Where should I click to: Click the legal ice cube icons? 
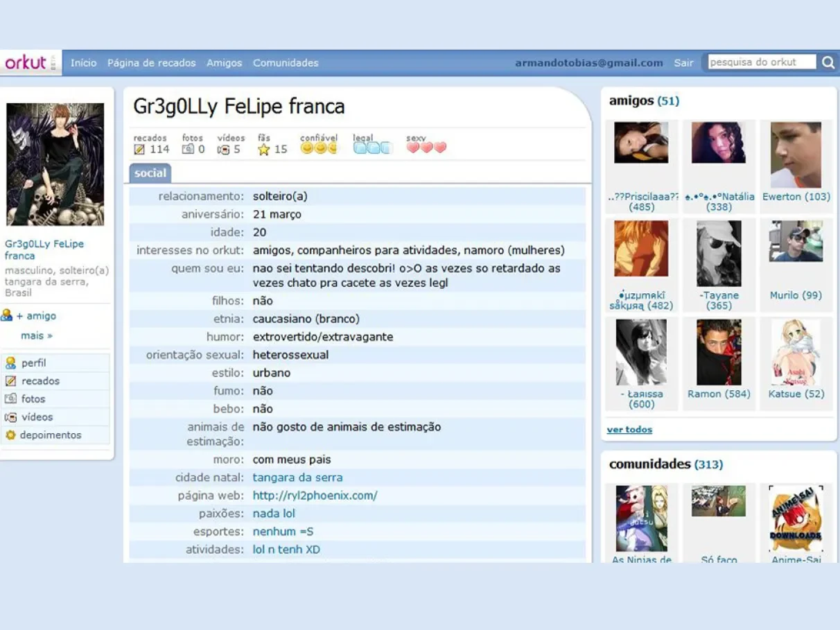pyautogui.click(x=373, y=148)
